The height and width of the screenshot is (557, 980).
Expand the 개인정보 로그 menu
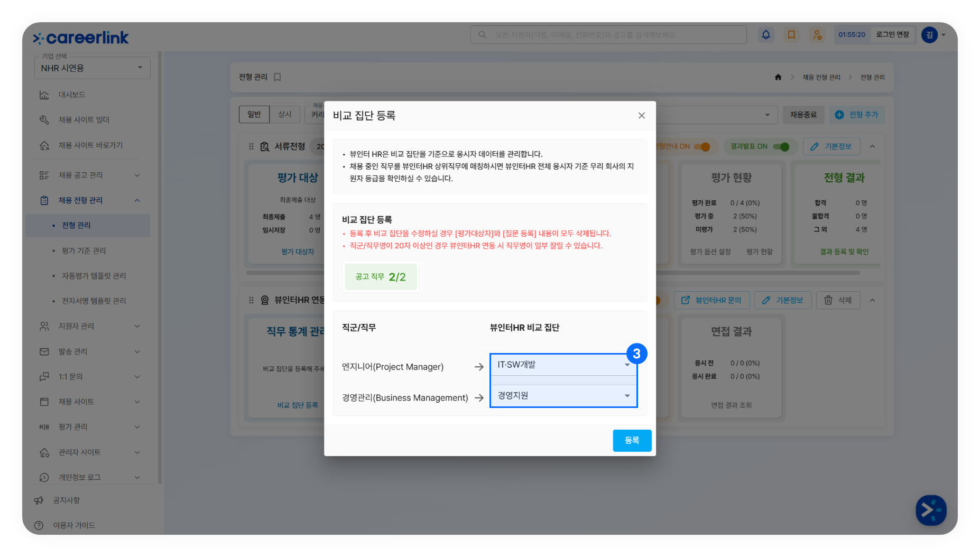137,477
